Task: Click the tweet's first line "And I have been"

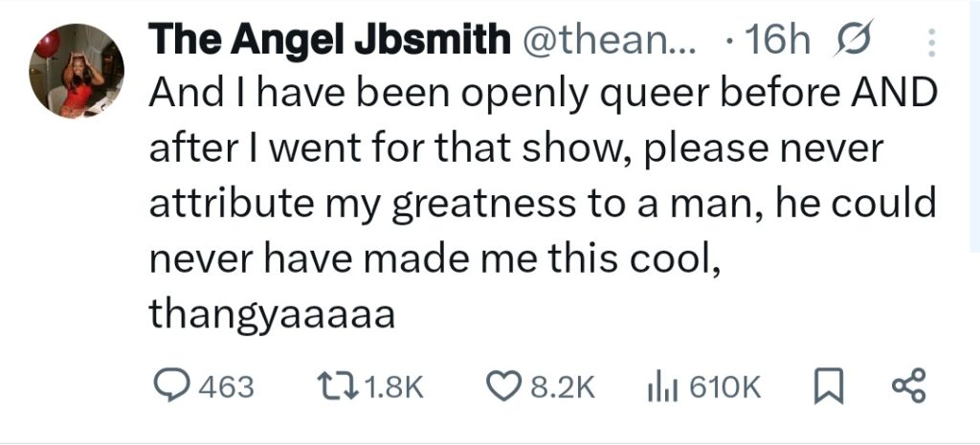Action: pyautogui.click(x=278, y=94)
